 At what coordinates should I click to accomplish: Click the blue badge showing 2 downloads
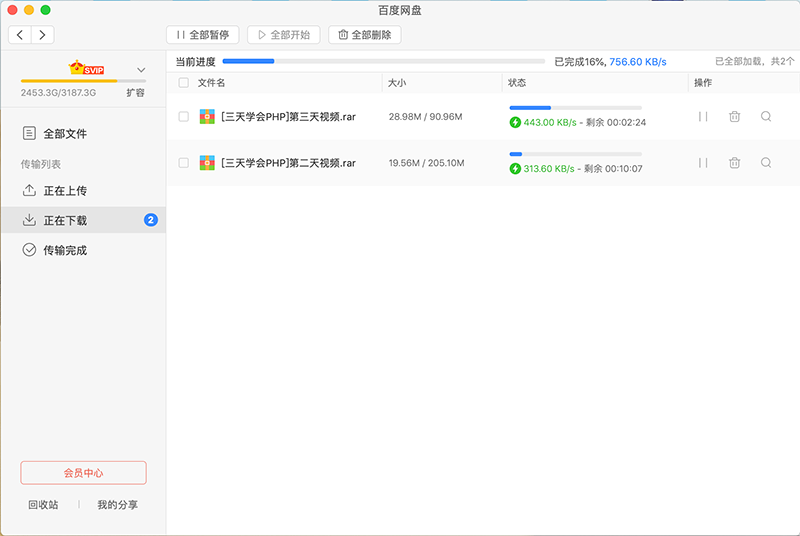pos(151,220)
